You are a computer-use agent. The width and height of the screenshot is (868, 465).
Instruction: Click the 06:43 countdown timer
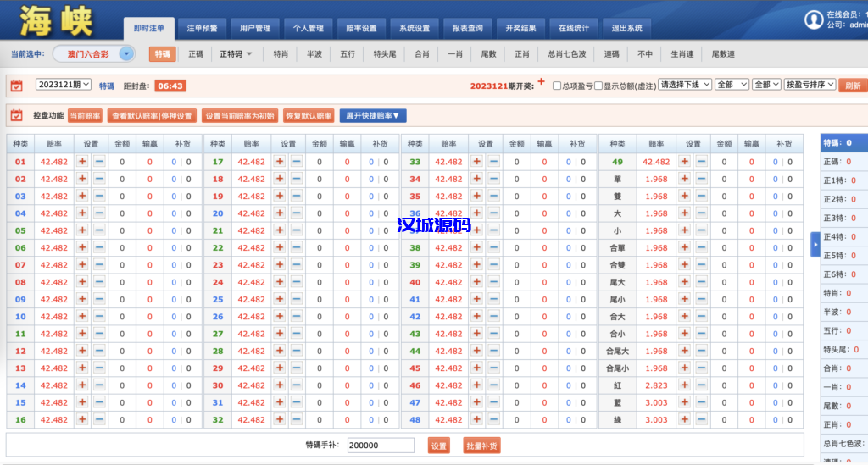coord(170,86)
